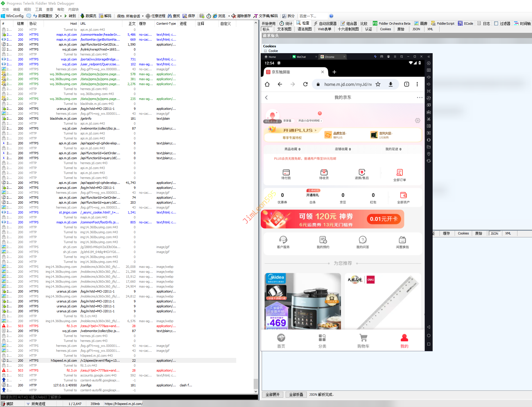This screenshot has width=532, height=407.
Task: Switch to the 十六进制视图 tab
Action: 348,29
